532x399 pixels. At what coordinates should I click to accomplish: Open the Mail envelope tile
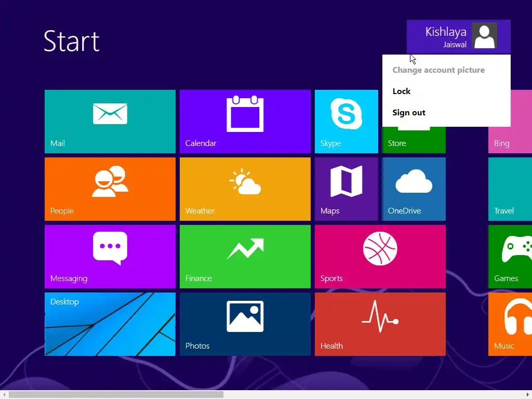coord(110,122)
